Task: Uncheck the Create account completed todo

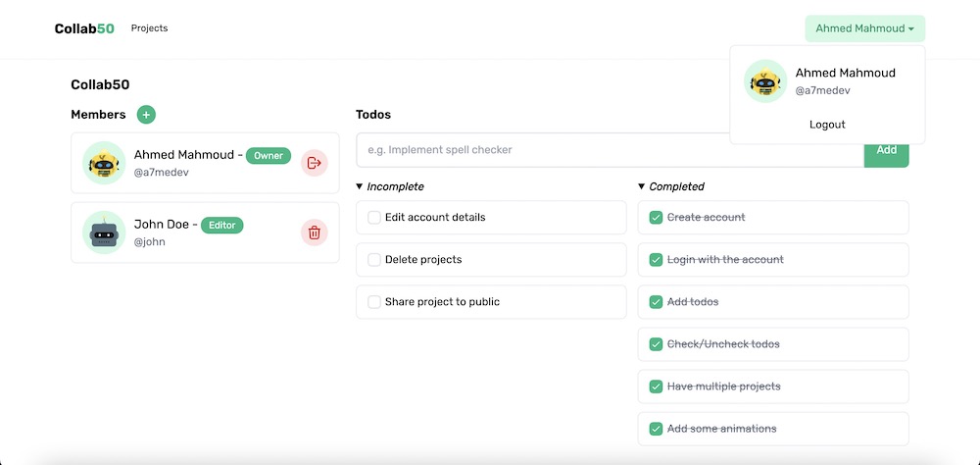Action: click(x=656, y=217)
